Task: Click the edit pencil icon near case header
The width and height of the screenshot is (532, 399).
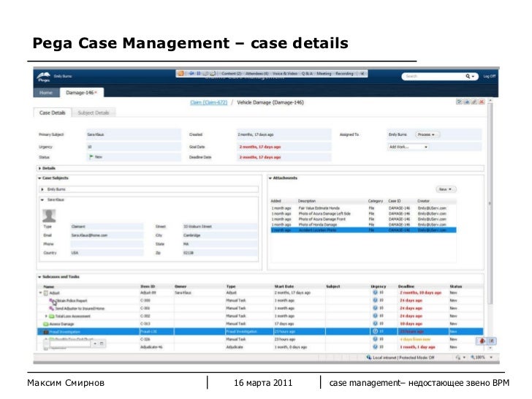Action: coord(474,102)
